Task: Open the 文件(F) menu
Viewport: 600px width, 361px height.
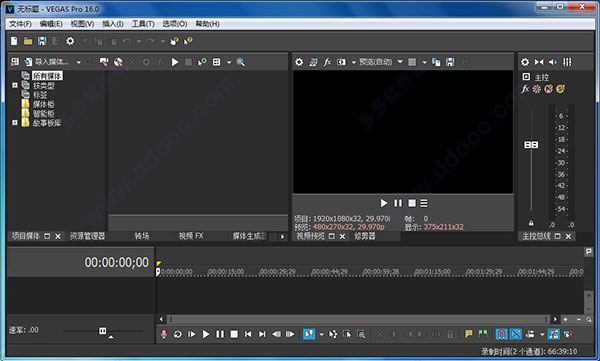Action: 20,24
